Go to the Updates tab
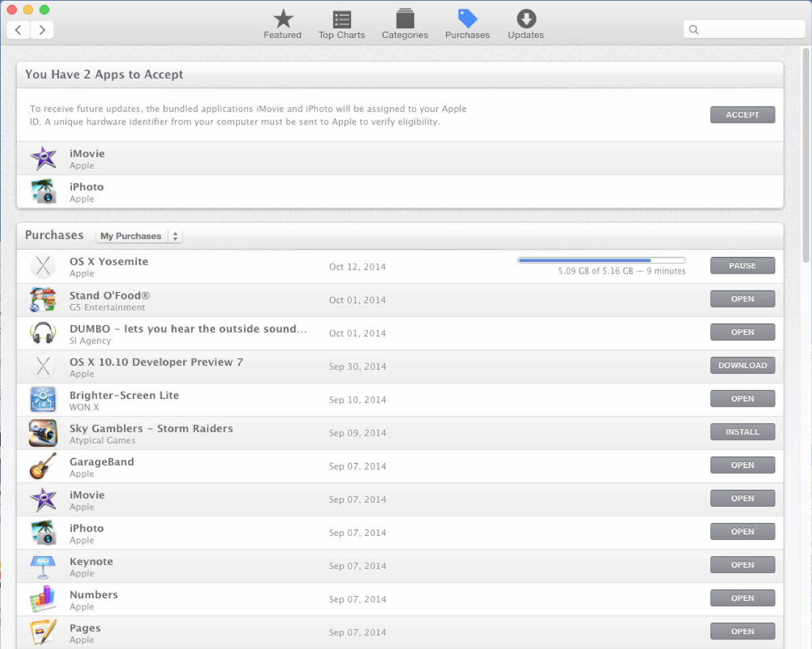 [525, 24]
